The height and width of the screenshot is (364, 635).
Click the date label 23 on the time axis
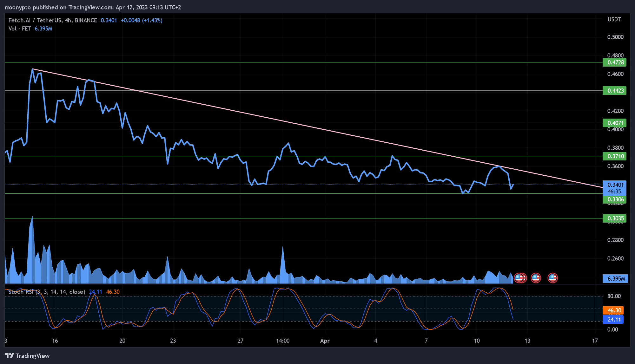[x=173, y=341]
